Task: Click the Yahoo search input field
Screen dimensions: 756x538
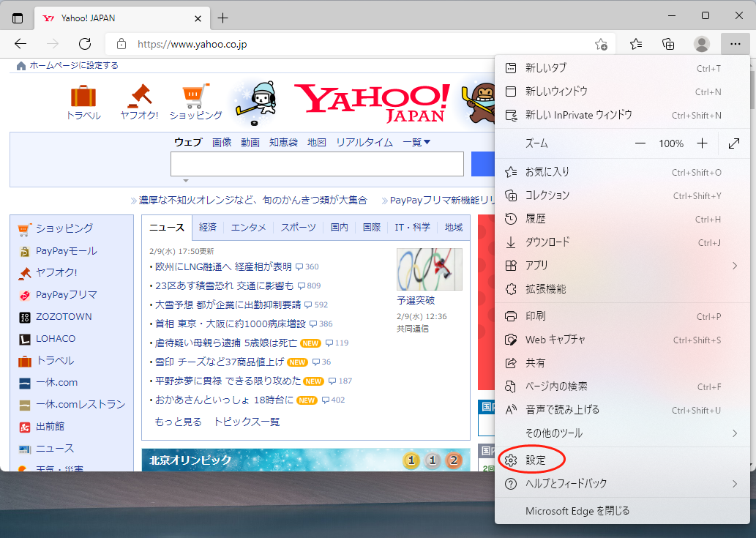Action: tap(317, 164)
